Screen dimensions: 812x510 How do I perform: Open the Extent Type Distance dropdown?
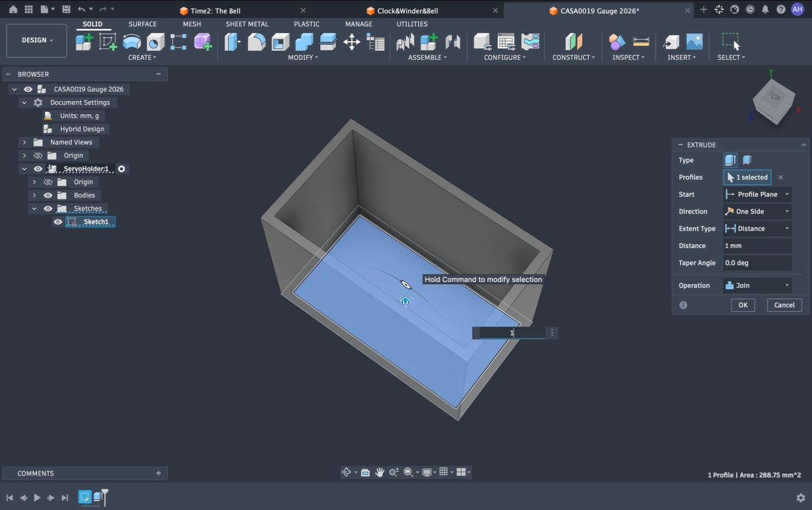pos(758,228)
